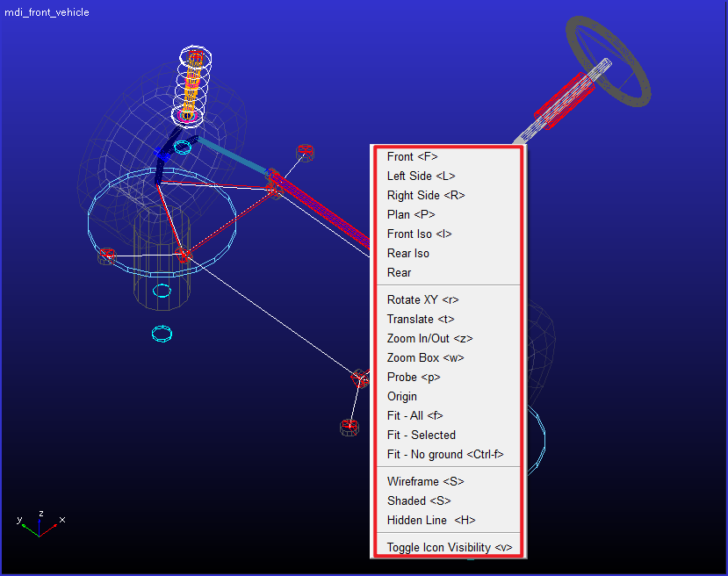Select Zoom In/Out option

pyautogui.click(x=449, y=339)
